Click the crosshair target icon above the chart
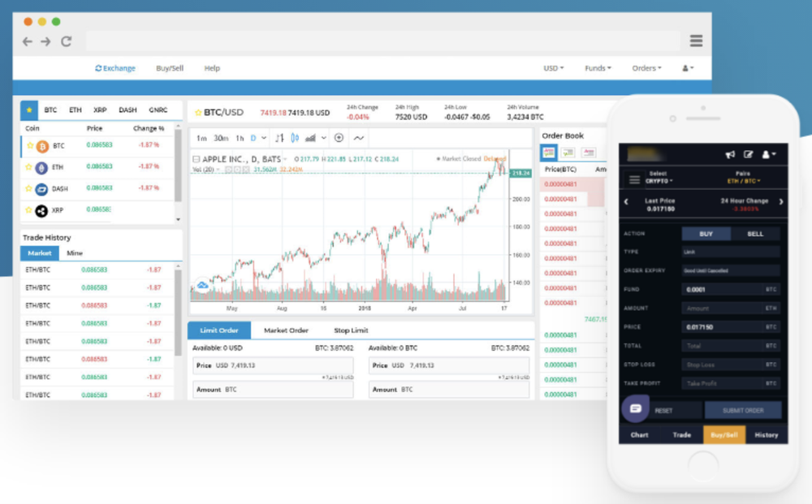The height and width of the screenshot is (504, 812). click(339, 138)
